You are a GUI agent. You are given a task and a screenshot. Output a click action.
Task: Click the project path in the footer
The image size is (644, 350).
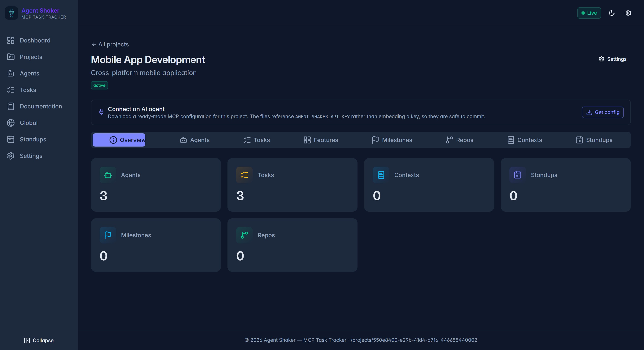pyautogui.click(x=414, y=340)
